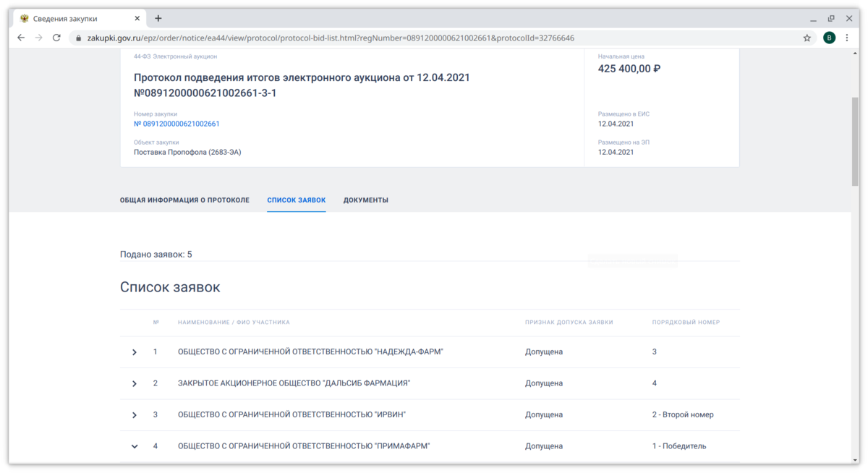Viewport: 868px width, 473px height.
Task: Click Допущена status in Надежда-Фарм row
Action: pyautogui.click(x=544, y=351)
